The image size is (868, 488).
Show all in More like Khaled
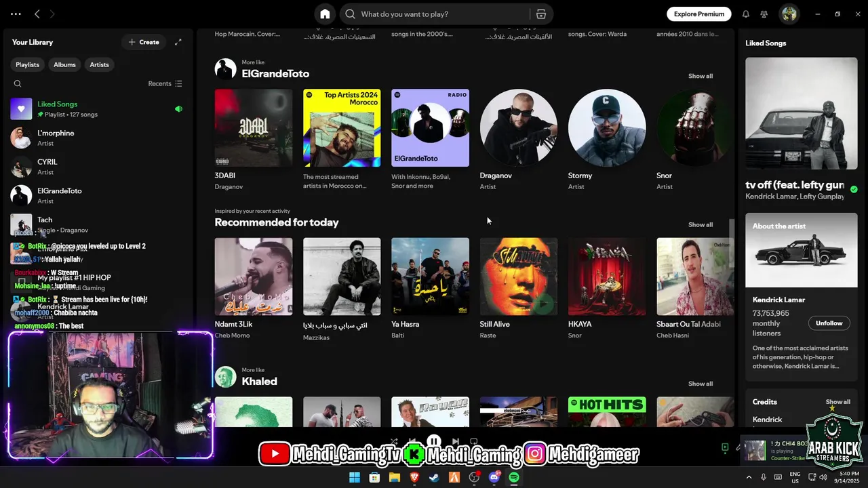[701, 384]
